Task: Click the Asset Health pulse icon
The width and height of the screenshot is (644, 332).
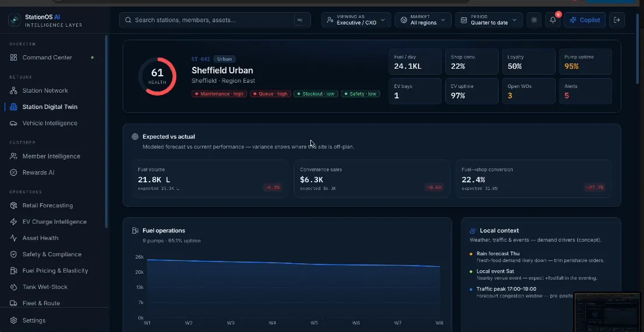Action: click(x=13, y=238)
